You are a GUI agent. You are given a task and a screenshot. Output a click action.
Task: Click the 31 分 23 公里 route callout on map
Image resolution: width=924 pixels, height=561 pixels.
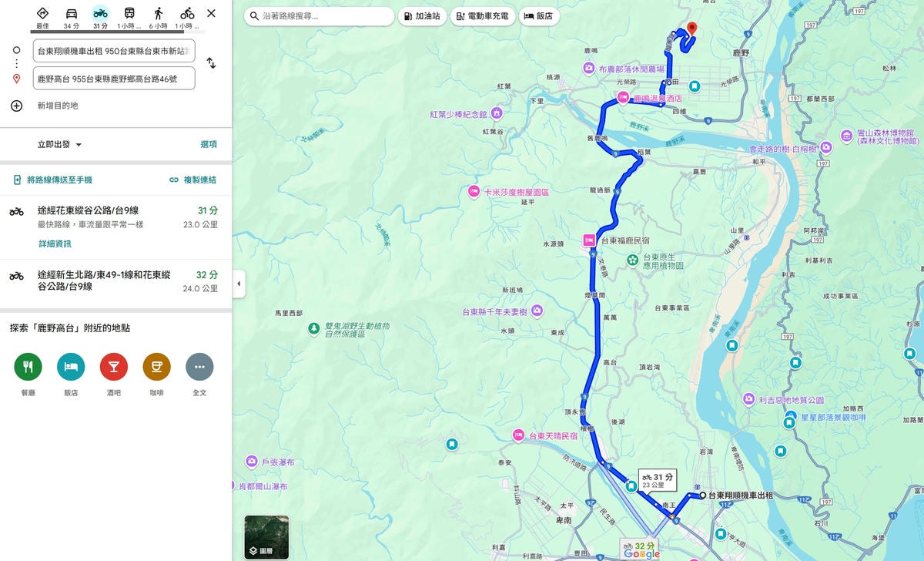tap(657, 480)
